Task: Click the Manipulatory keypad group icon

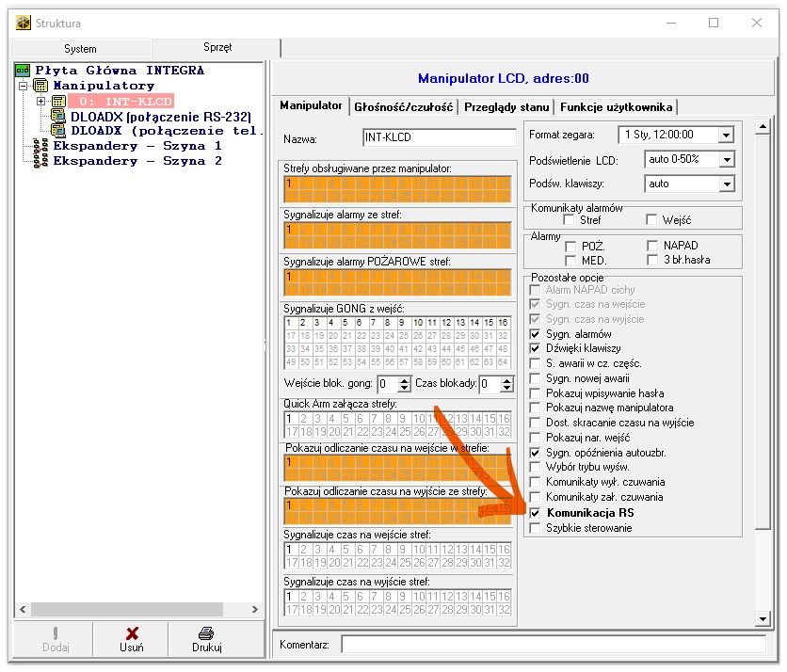Action: (x=40, y=86)
